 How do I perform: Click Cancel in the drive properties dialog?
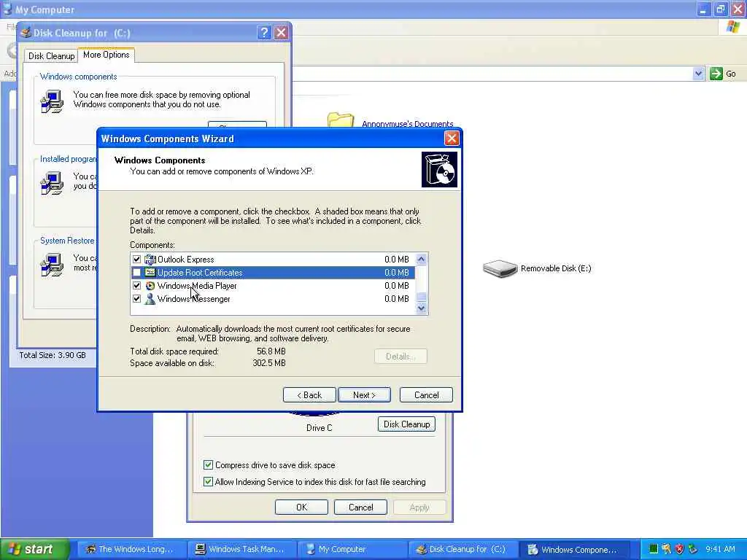[360, 507]
